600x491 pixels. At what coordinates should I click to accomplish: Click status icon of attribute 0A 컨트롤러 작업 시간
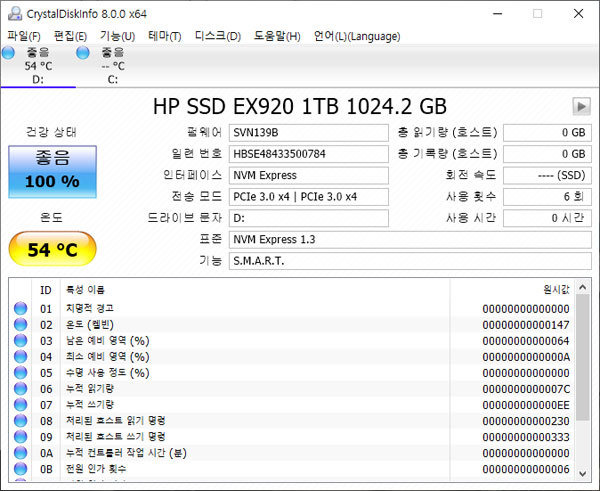[x=21, y=453]
